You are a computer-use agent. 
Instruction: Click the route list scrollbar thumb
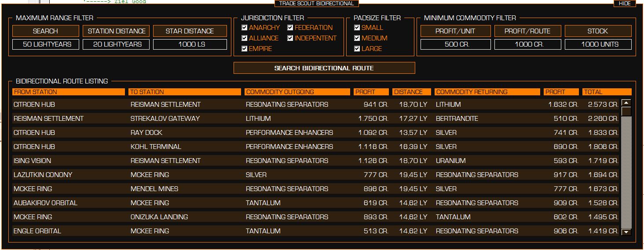click(x=626, y=111)
